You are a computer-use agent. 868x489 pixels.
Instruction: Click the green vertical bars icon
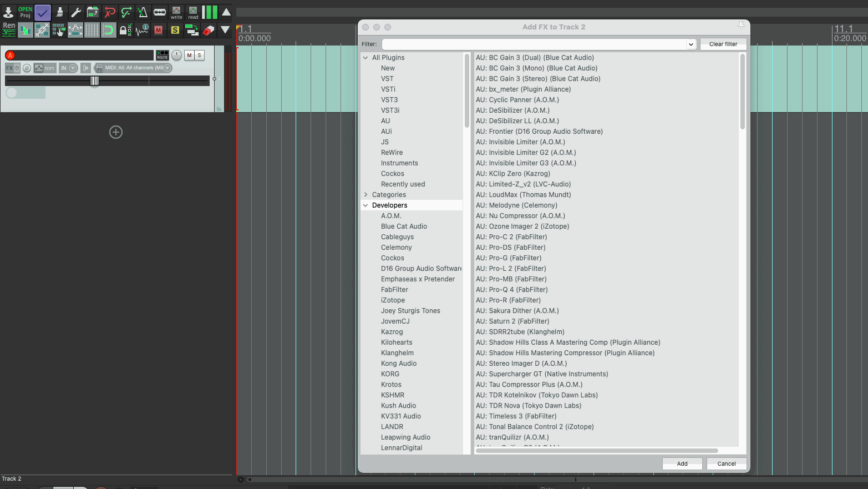[210, 12]
